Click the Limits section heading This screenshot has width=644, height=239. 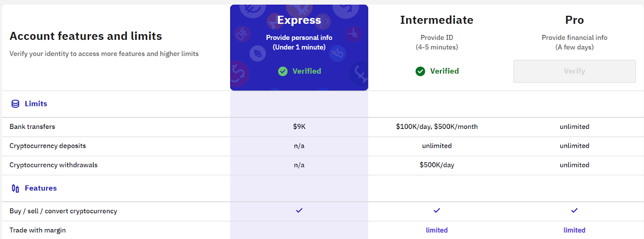point(36,104)
